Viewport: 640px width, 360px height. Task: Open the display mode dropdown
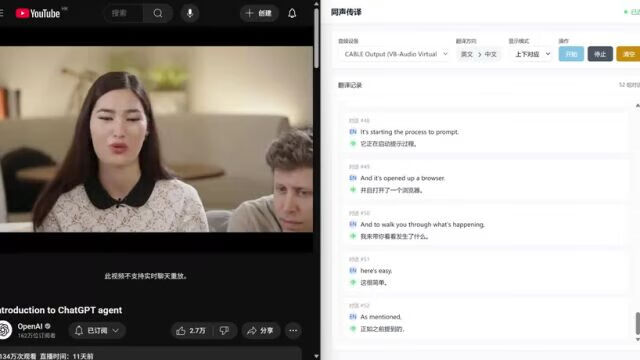tap(532, 54)
